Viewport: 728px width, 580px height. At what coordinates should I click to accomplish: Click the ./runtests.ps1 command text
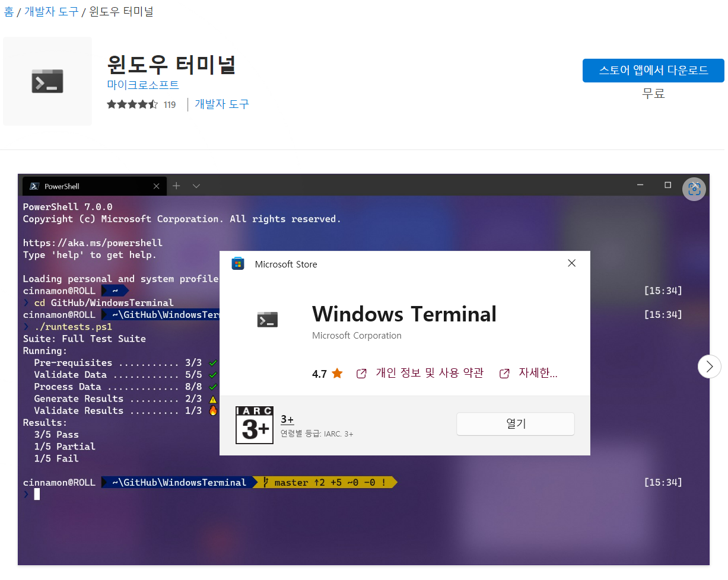pyautogui.click(x=73, y=327)
